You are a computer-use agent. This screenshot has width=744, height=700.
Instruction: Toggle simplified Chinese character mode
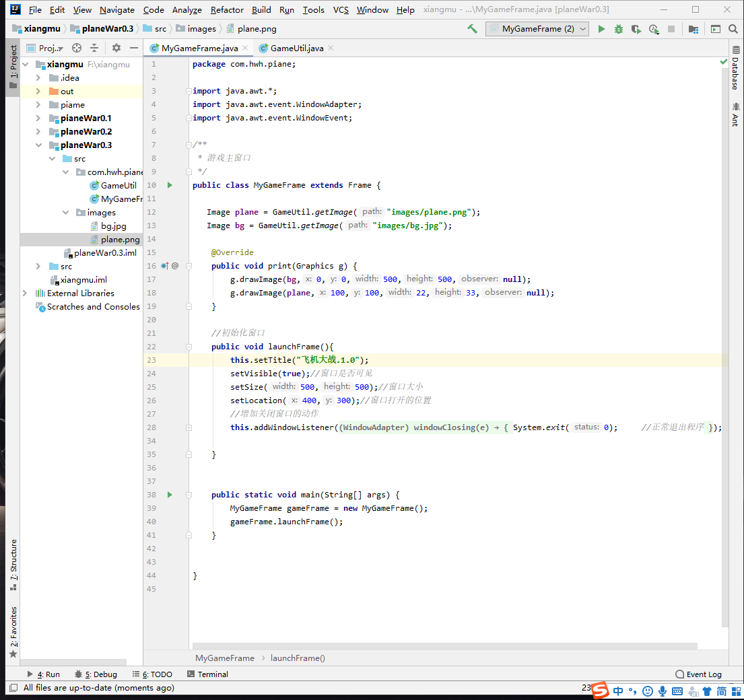click(x=722, y=691)
